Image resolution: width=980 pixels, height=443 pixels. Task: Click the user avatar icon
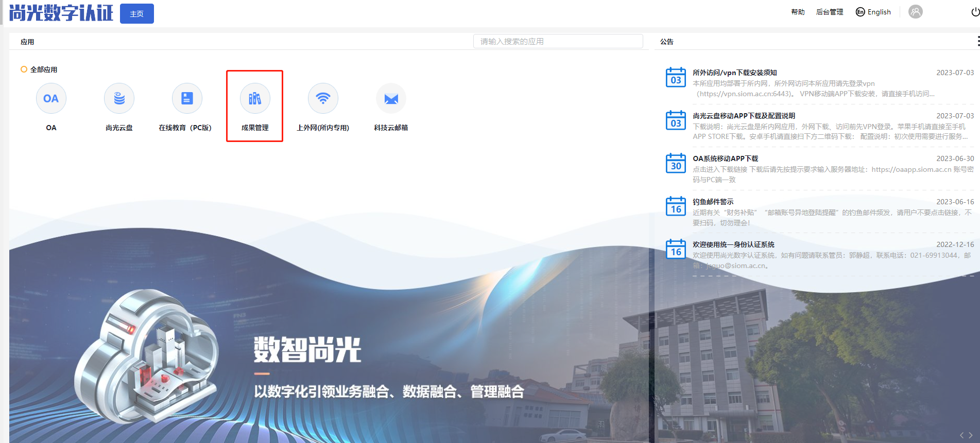click(915, 12)
